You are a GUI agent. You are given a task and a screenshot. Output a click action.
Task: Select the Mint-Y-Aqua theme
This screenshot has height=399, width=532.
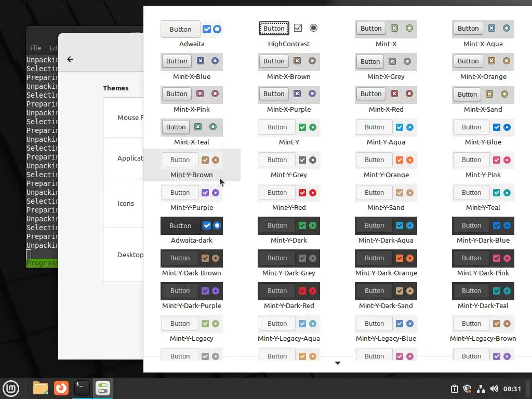(386, 132)
